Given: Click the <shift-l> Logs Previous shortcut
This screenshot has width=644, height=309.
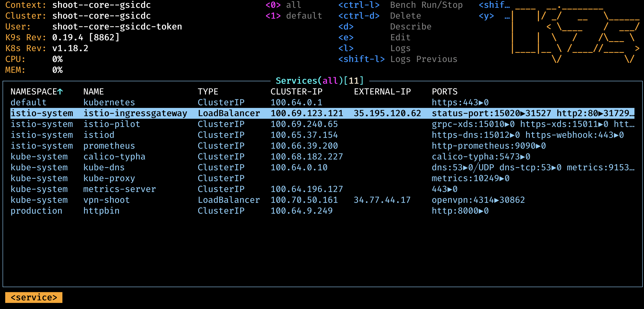Looking at the screenshot, I should click(x=397, y=59).
